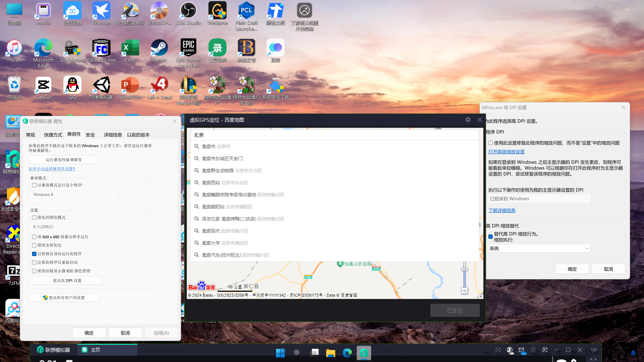Click 运行兼容性疑难解答 button
644x362 pixels.
(64, 160)
